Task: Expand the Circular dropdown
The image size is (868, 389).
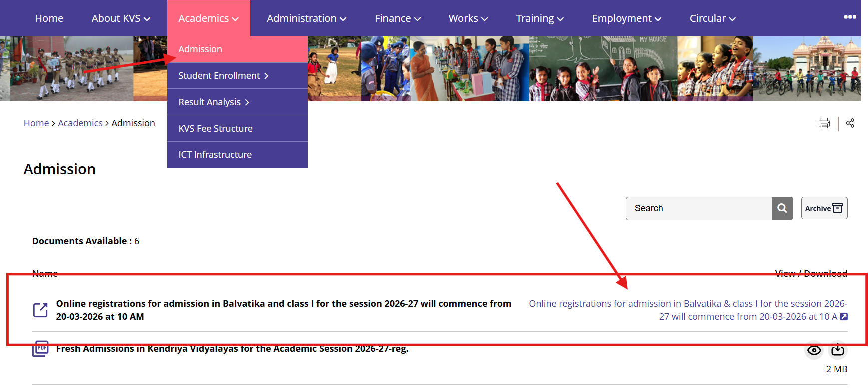Action: [713, 18]
